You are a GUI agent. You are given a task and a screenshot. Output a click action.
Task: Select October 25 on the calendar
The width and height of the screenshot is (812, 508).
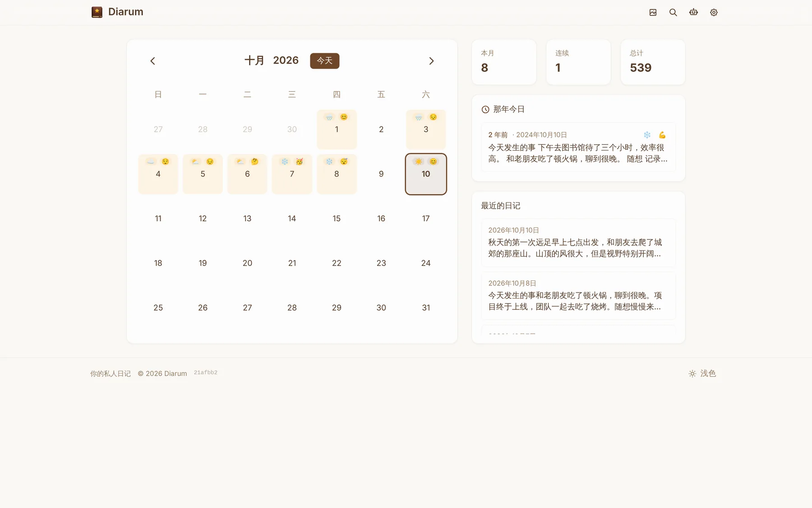[158, 308]
